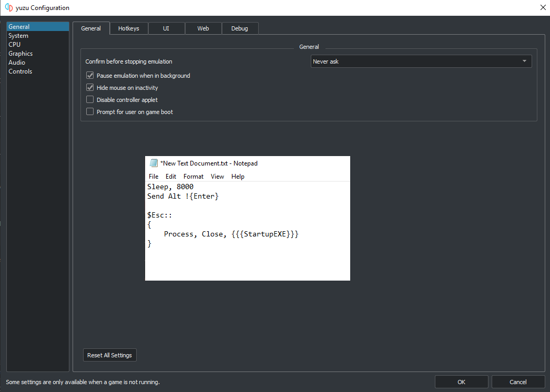Select the Web tab
Image resolution: width=550 pixels, height=392 pixels.
click(x=203, y=28)
